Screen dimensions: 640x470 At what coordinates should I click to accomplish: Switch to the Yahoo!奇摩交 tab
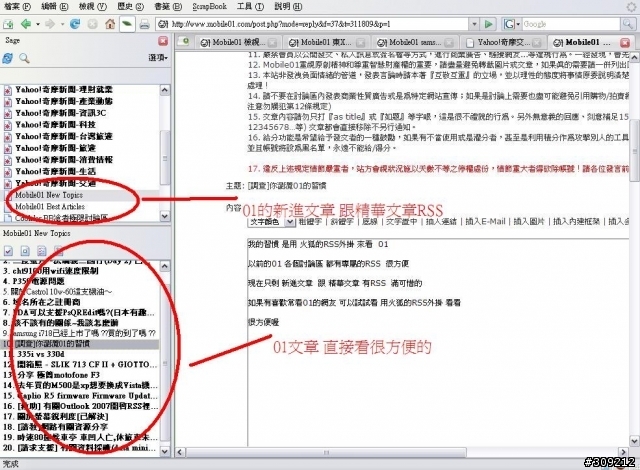503,42
